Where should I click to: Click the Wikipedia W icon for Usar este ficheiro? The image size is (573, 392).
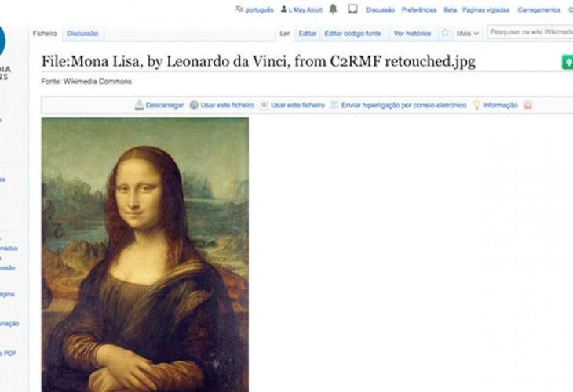tap(265, 105)
